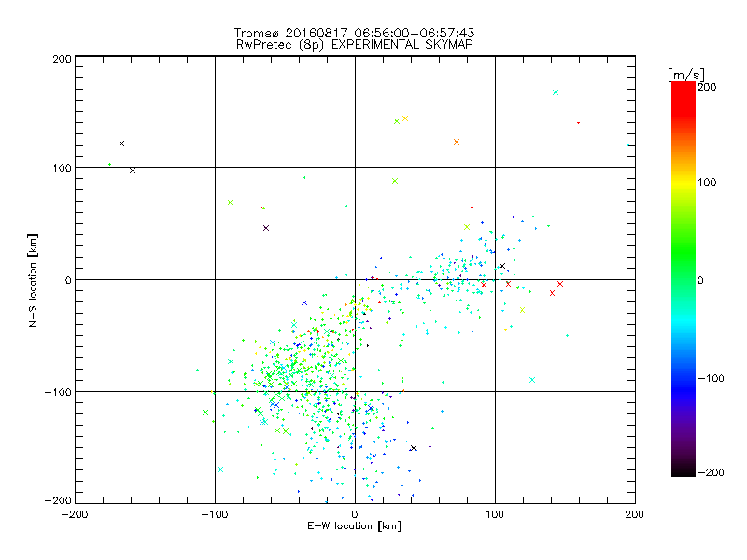Viewport: 747px width, 560px height.
Task: Pick the dark blue X marker at the lower center
Action: pyautogui.click(x=413, y=448)
